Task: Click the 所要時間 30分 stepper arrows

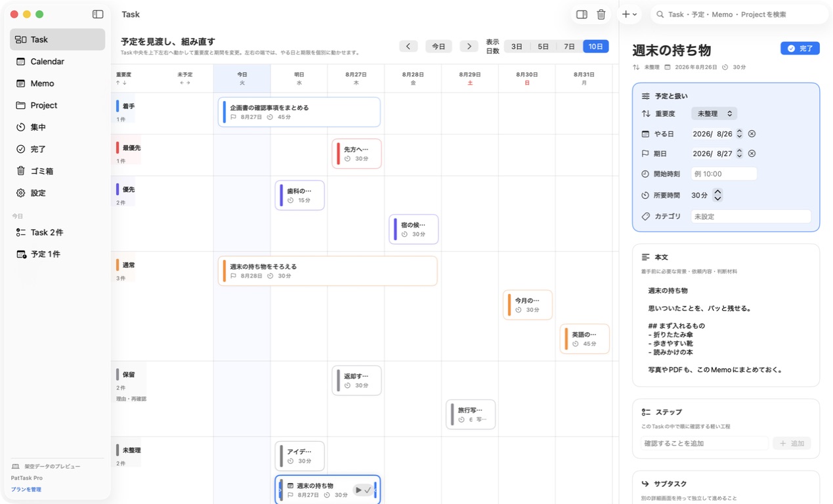Action: tap(717, 195)
